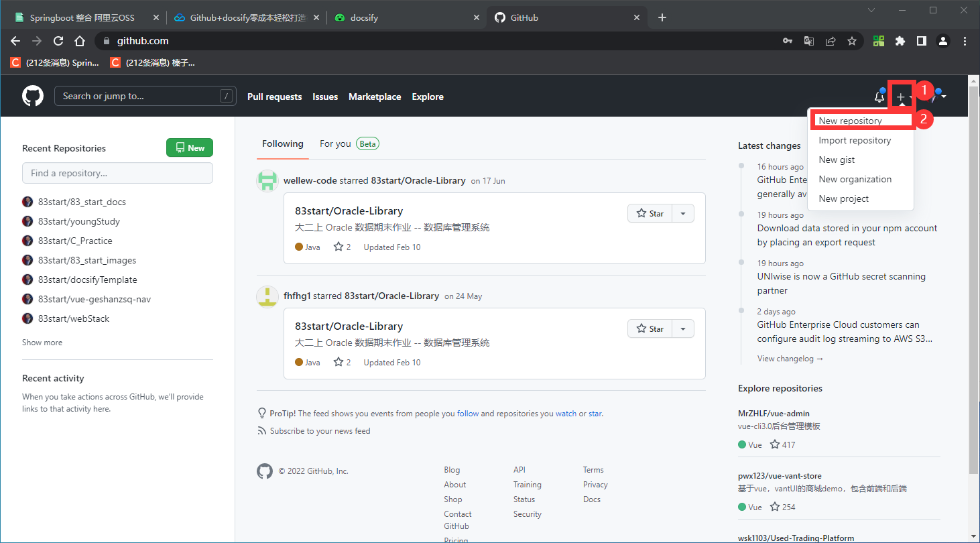Choose Import repository from menu

pyautogui.click(x=861, y=140)
